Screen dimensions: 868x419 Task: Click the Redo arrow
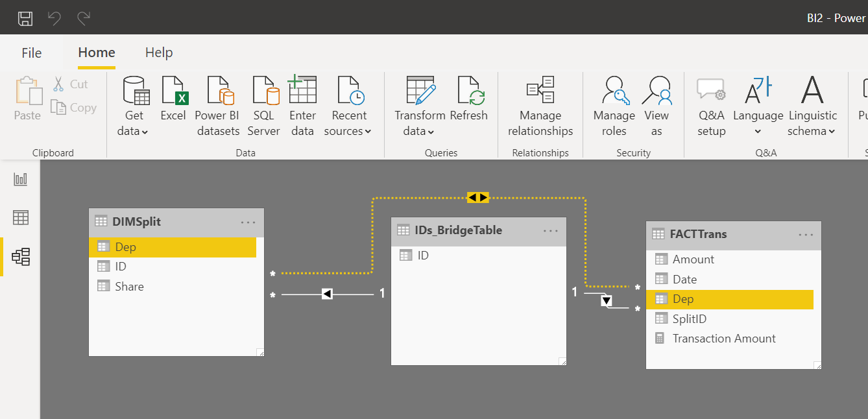pyautogui.click(x=83, y=18)
